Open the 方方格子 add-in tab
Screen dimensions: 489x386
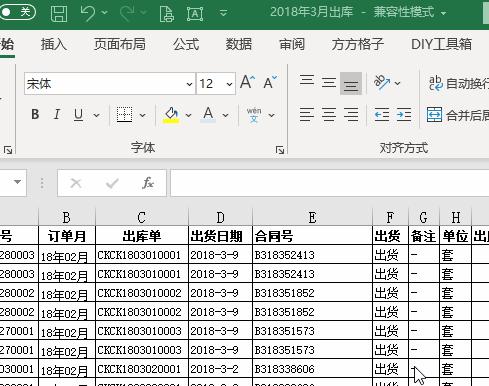358,44
